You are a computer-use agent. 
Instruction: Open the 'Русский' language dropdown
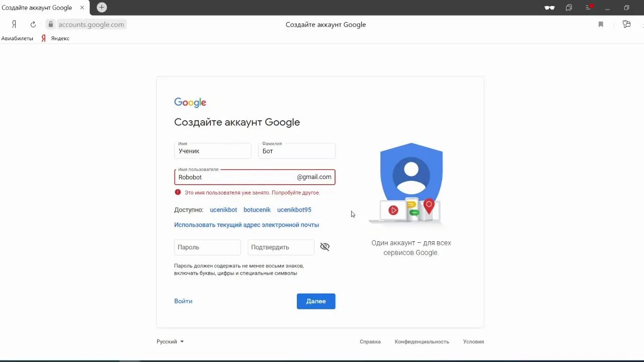170,341
